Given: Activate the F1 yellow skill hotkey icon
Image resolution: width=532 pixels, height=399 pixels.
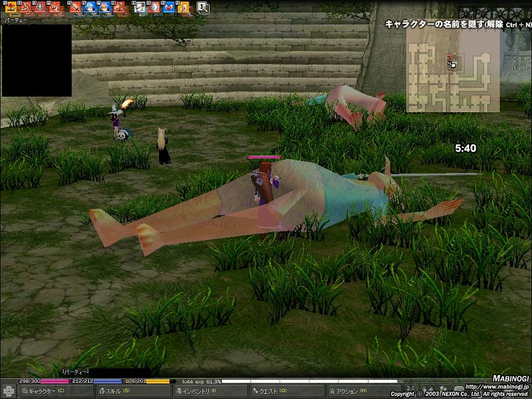Looking at the screenshot, I should point(11,7).
